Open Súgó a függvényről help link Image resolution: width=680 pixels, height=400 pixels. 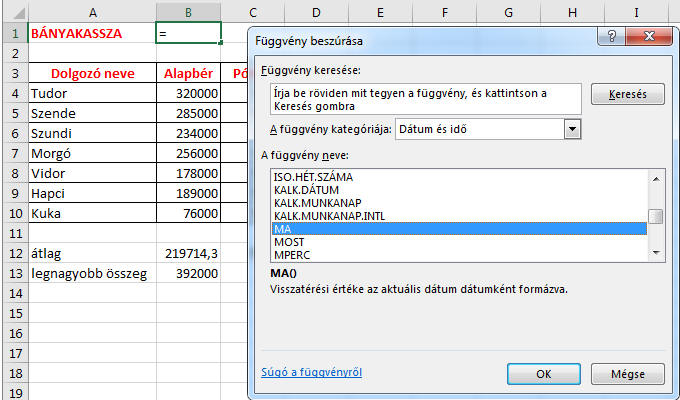[x=311, y=373]
